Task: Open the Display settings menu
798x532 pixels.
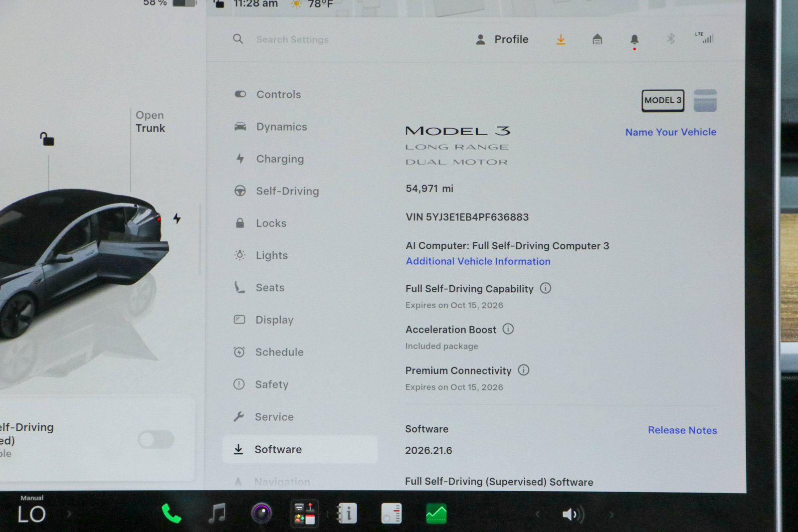Action: (x=264, y=320)
